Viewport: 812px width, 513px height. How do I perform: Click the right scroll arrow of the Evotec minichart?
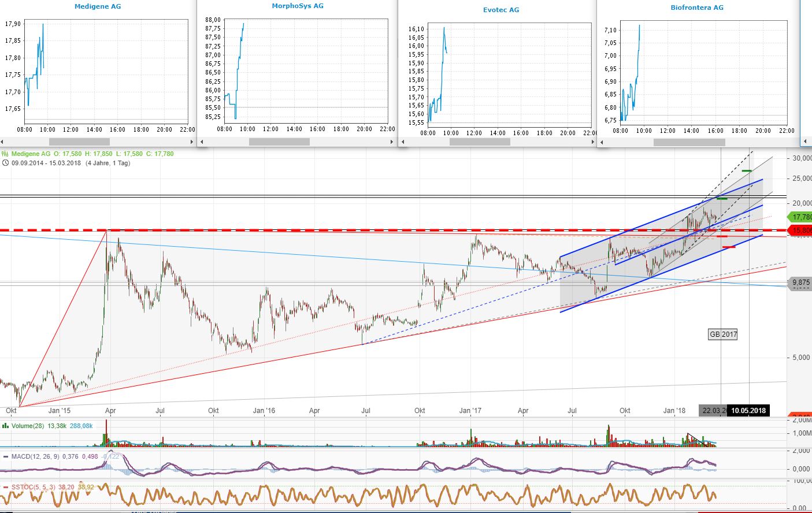pyautogui.click(x=592, y=141)
